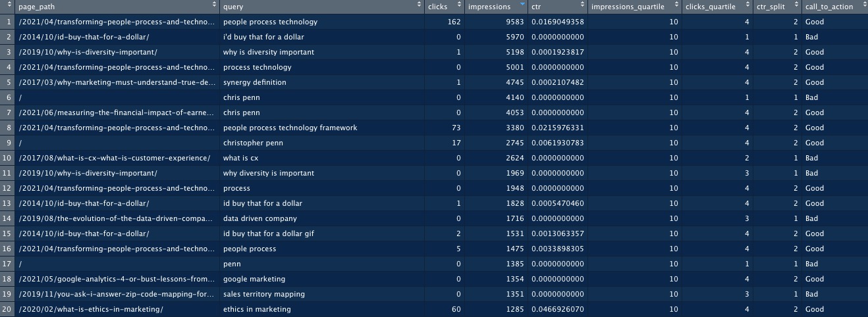Image resolution: width=868 pixels, height=317 pixels.
Task: Select page path '/2017/08/what-is-cx-what-is-customer-experience/'
Action: (115, 158)
